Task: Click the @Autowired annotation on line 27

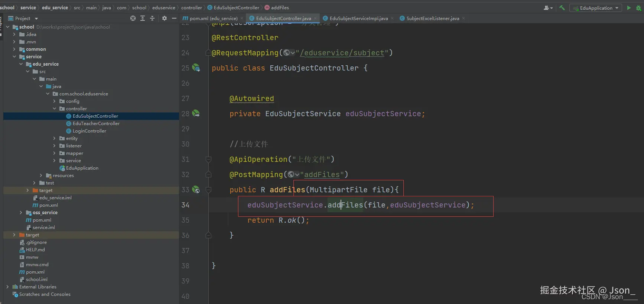Action: (252, 98)
